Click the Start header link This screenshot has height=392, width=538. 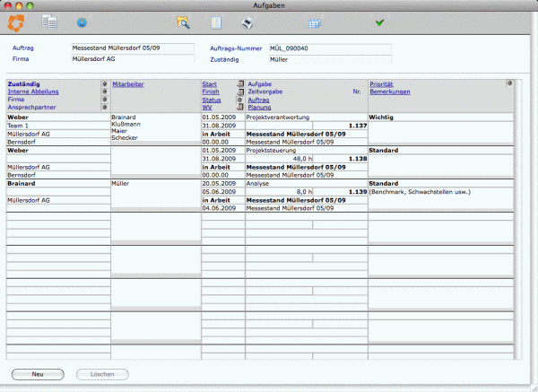209,84
